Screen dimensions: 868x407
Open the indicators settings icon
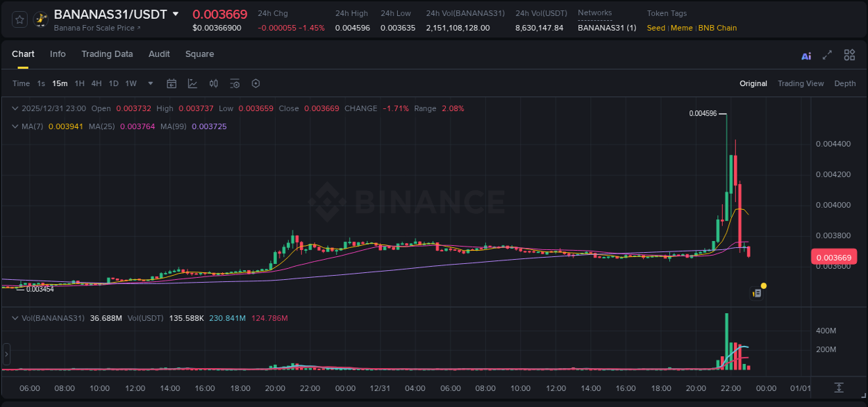234,83
